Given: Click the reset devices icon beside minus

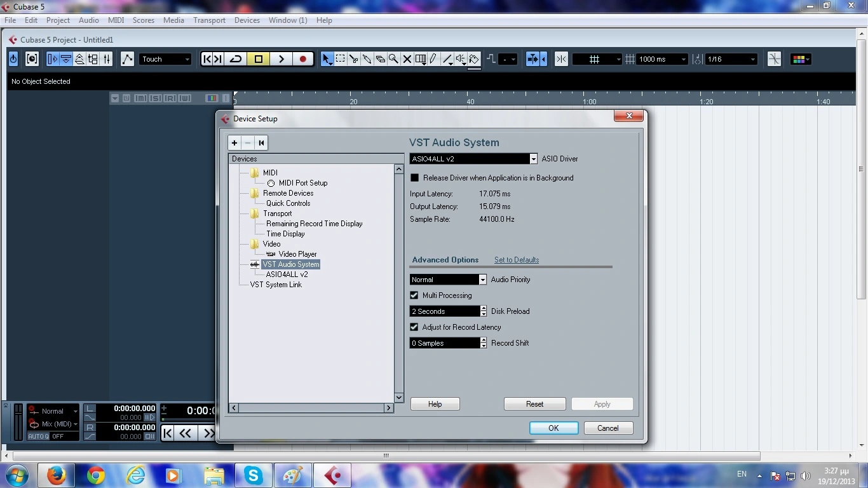Looking at the screenshot, I should [261, 143].
